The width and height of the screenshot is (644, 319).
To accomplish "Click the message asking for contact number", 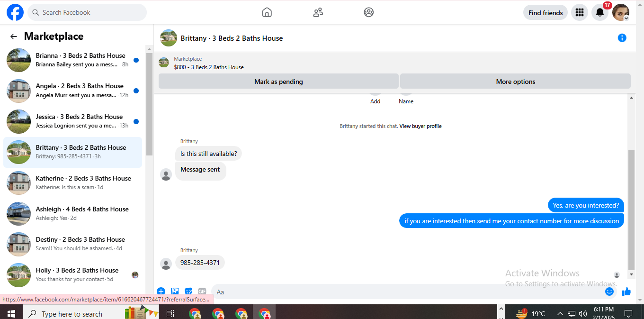I will [511, 221].
